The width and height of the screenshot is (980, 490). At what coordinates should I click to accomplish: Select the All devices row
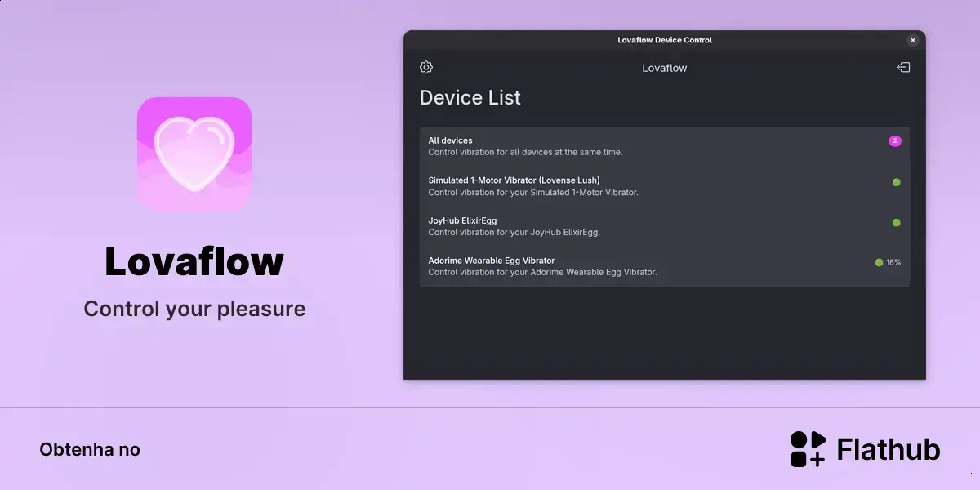(665, 146)
